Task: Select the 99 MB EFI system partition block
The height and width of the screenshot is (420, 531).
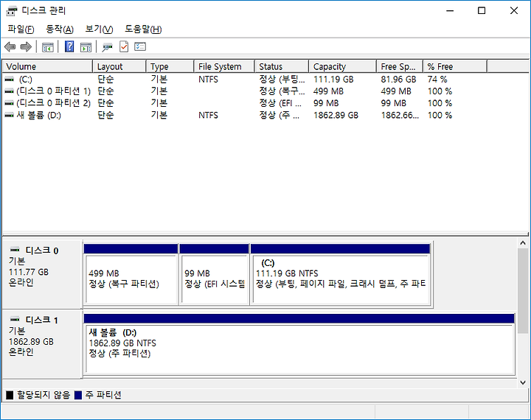Action: [214, 274]
